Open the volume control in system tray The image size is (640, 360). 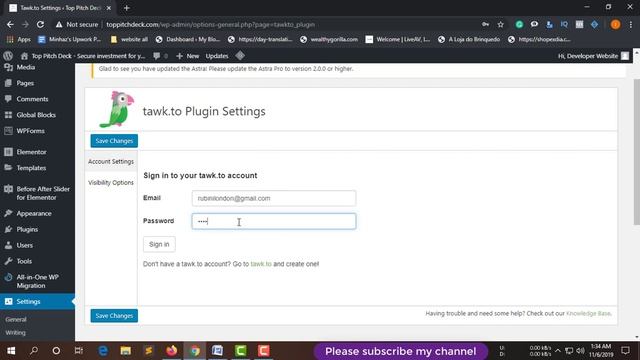[580, 351]
